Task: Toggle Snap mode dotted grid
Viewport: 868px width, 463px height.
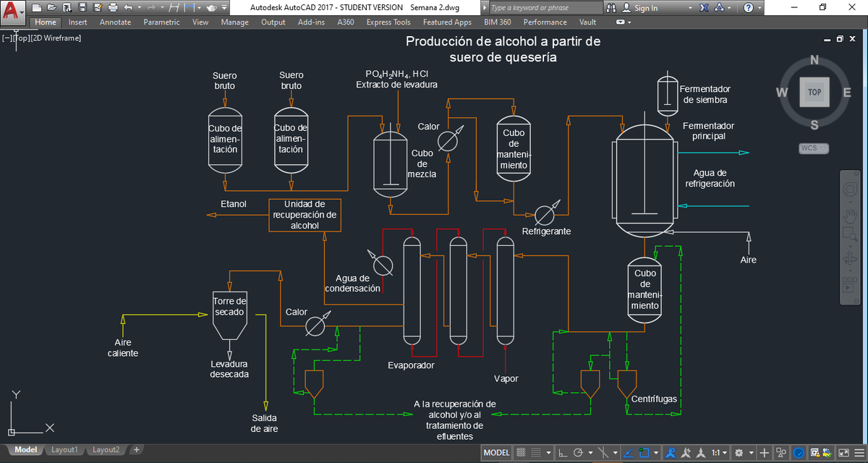Action: (536, 452)
